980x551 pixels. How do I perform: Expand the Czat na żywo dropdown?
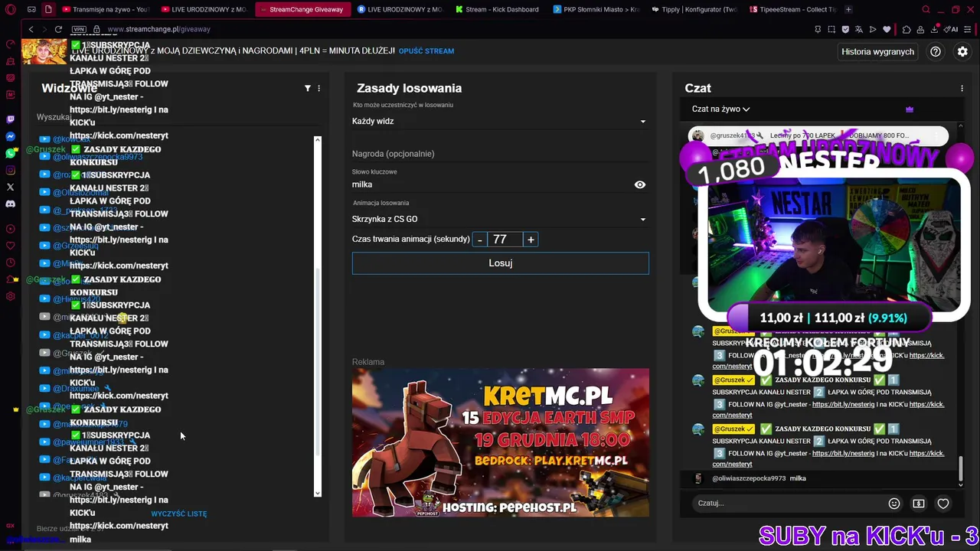(x=720, y=109)
